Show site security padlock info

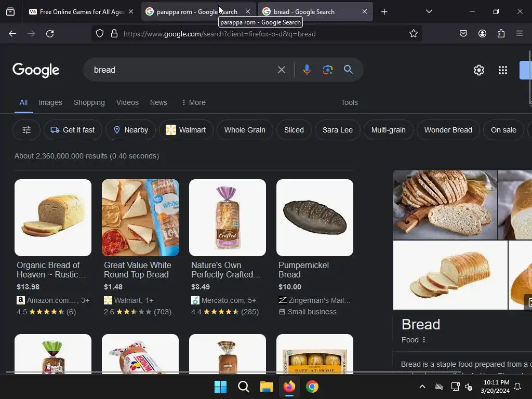click(x=114, y=34)
